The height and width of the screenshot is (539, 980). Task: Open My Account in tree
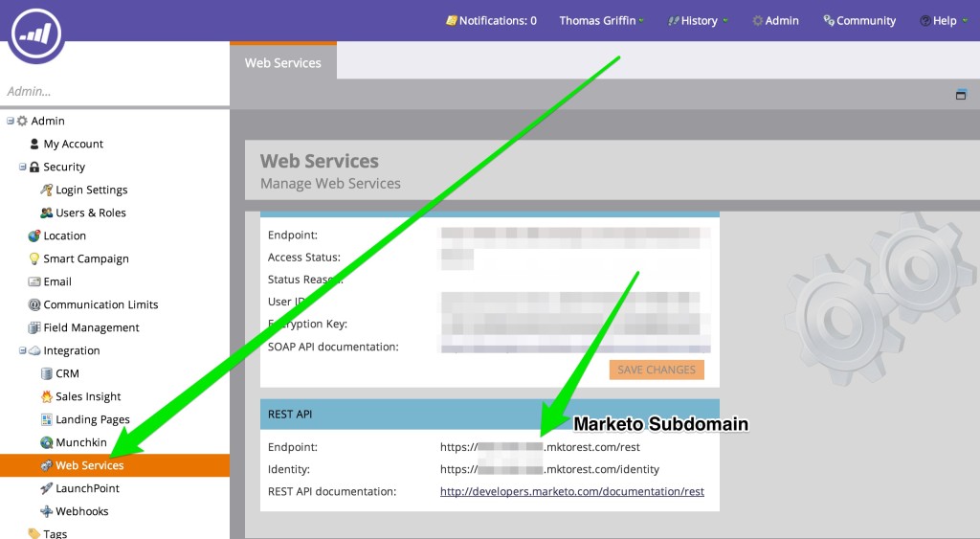point(73,144)
